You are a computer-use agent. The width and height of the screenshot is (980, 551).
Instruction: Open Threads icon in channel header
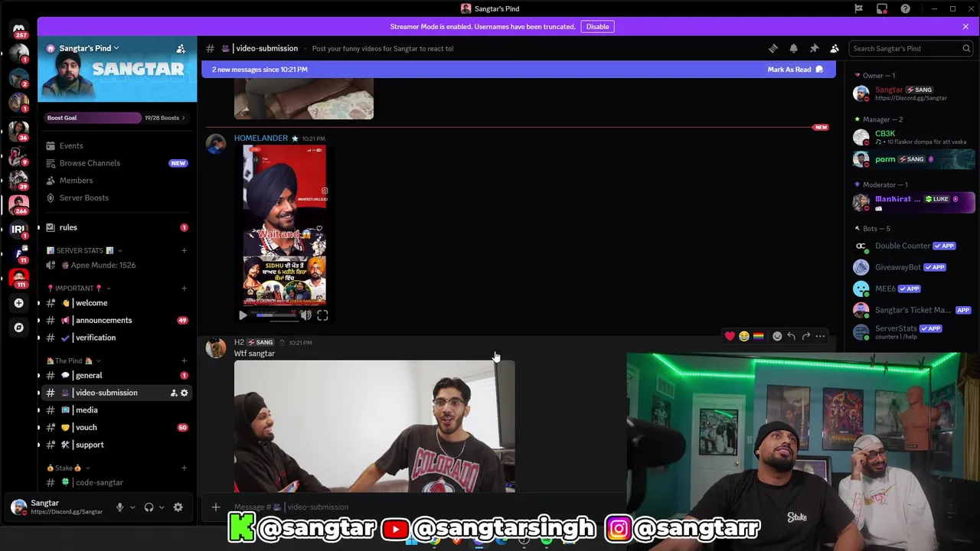pos(773,48)
